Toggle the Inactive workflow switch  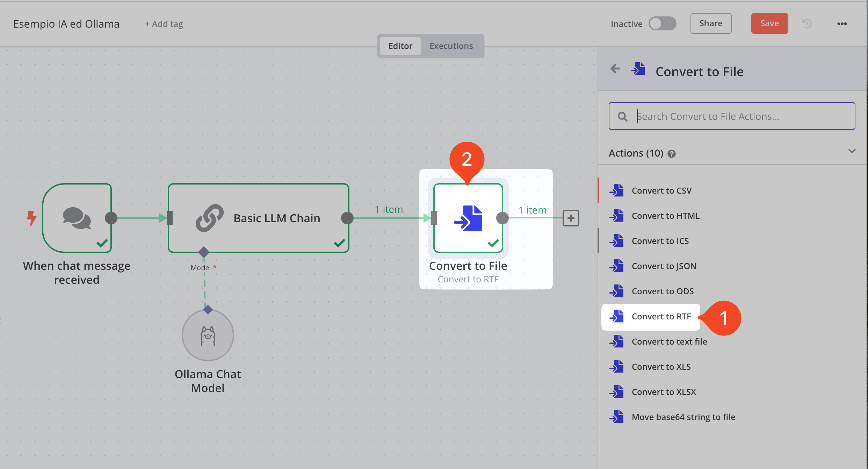662,23
